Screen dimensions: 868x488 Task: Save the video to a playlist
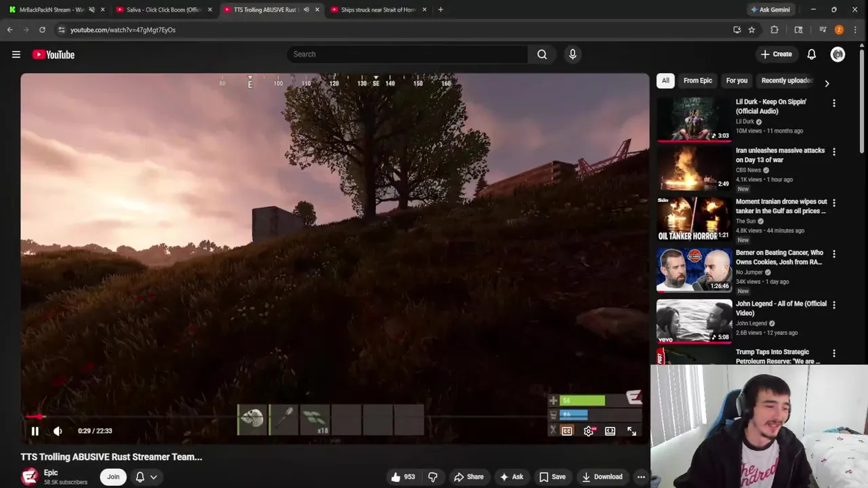tap(552, 477)
